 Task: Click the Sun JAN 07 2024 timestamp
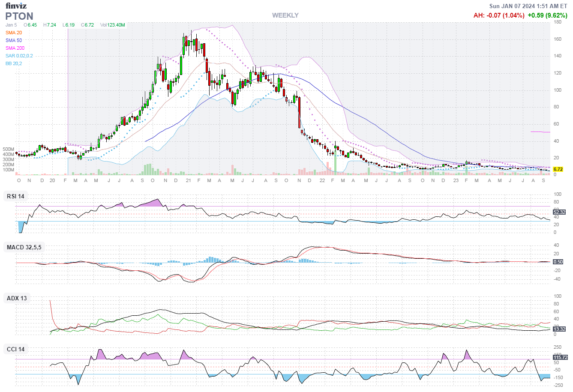click(x=528, y=6)
